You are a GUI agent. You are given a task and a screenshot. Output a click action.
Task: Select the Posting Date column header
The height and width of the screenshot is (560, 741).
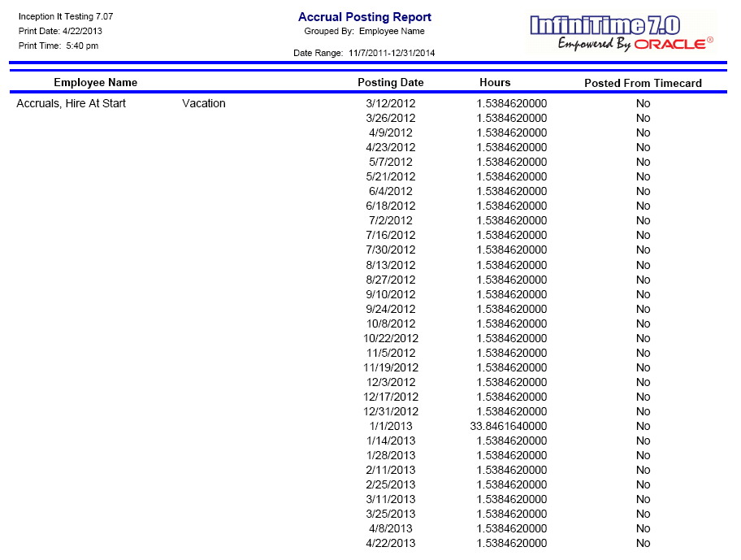(390, 82)
